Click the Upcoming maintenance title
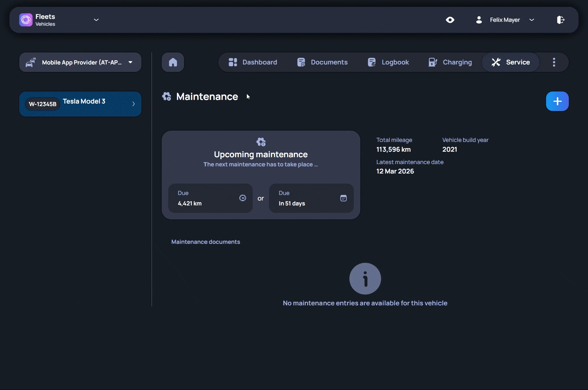The image size is (588, 390). click(261, 154)
